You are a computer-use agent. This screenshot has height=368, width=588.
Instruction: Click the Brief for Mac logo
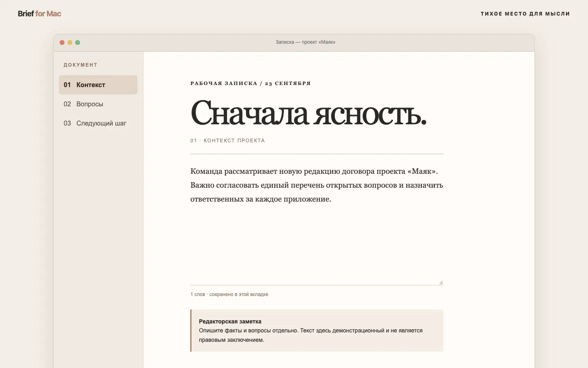click(x=40, y=13)
